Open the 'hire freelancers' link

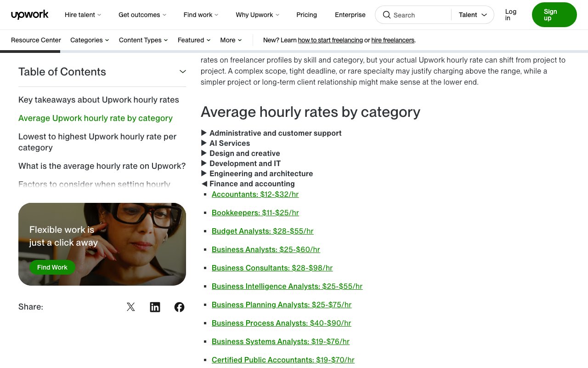tap(393, 40)
